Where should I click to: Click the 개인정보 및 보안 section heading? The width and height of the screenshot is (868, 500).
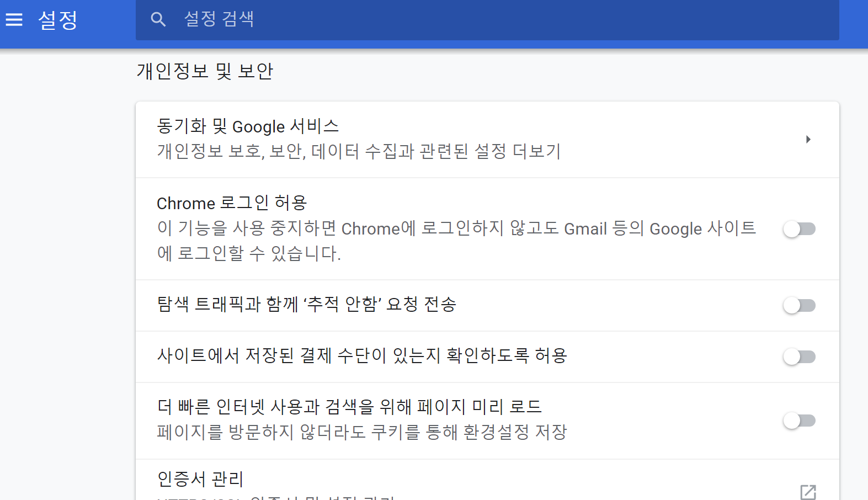[205, 71]
